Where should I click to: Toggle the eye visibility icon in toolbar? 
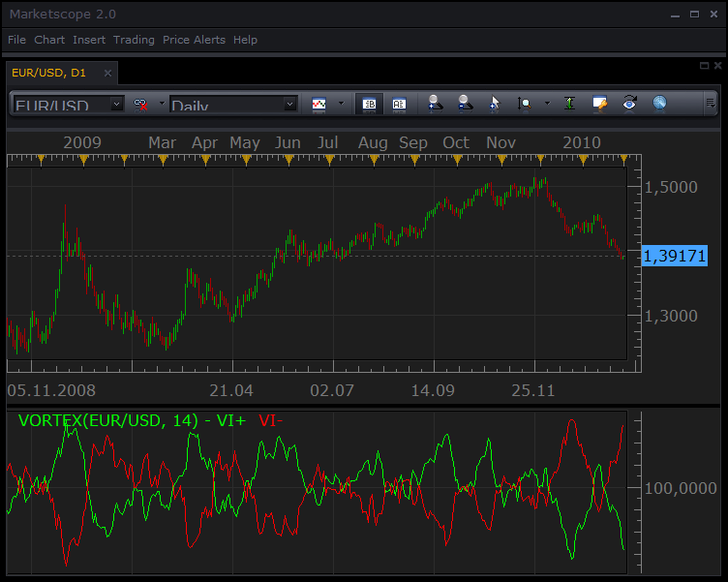629,103
